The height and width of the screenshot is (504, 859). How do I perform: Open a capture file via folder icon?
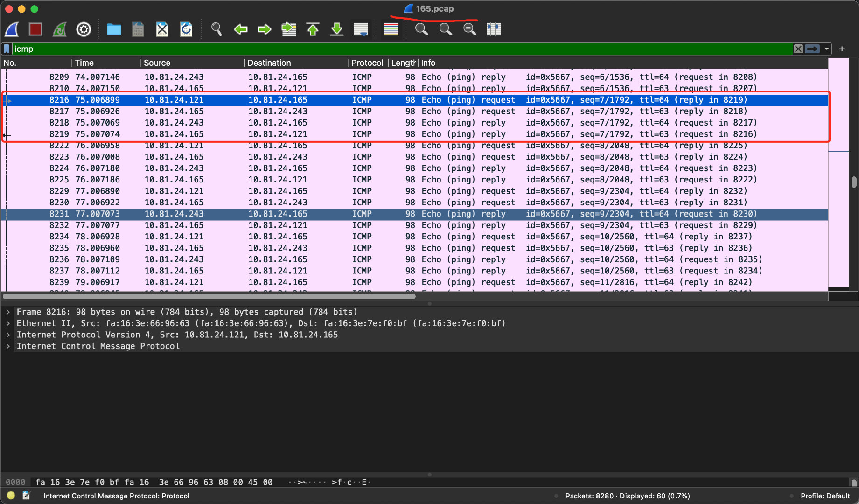coord(114,29)
